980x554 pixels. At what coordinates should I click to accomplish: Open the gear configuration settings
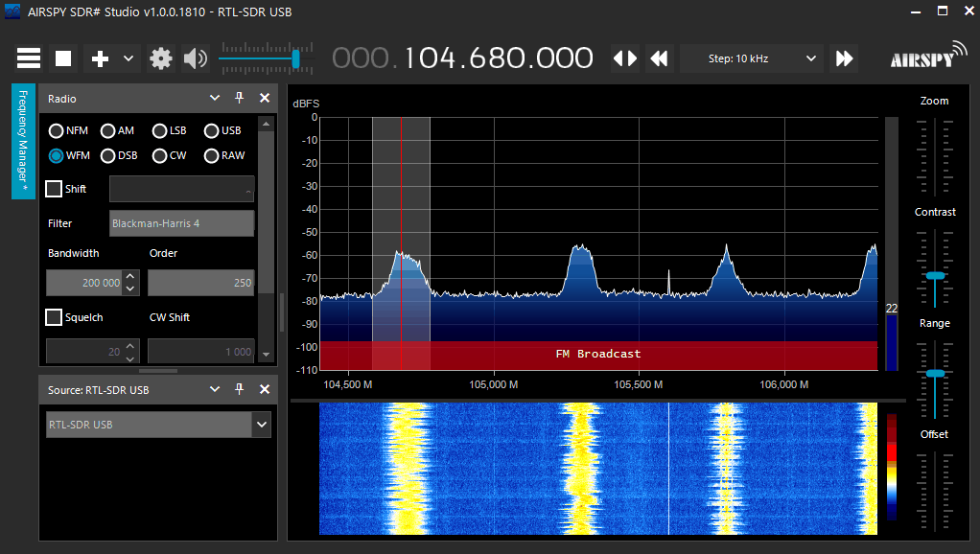161,58
